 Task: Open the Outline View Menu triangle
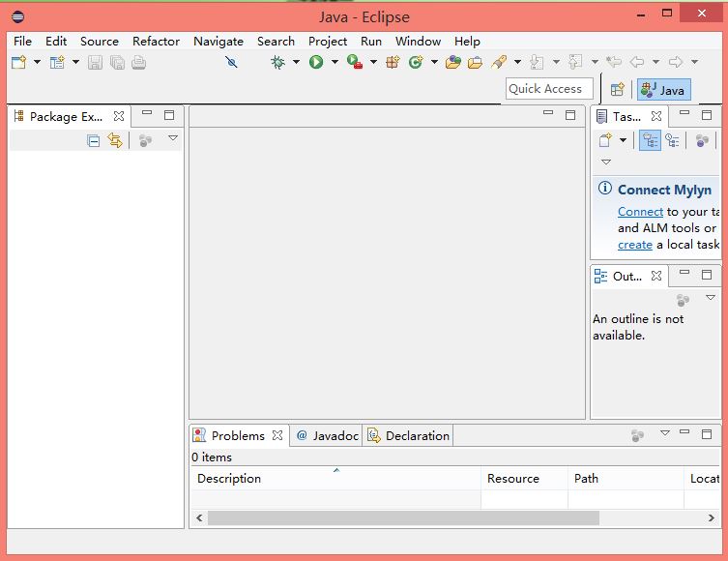711,297
